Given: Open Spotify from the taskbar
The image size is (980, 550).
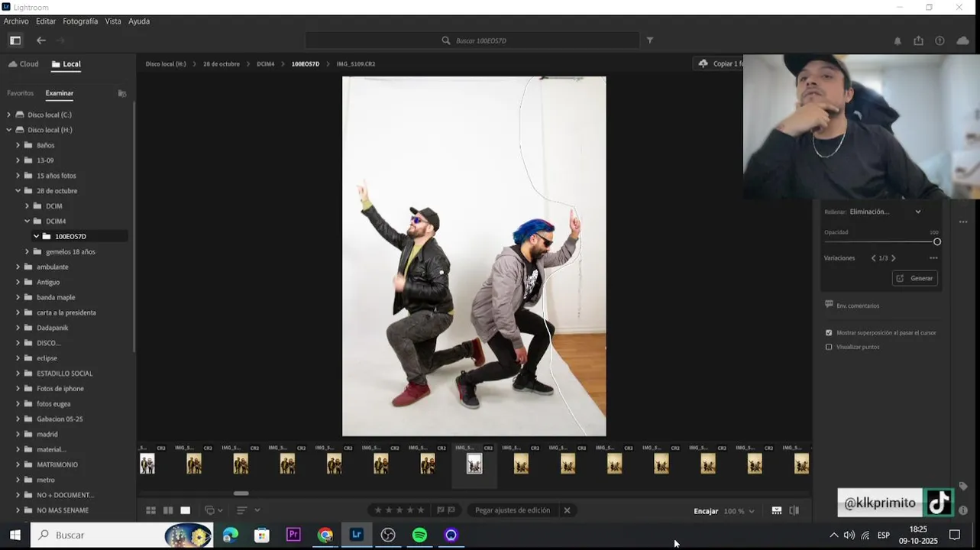Looking at the screenshot, I should point(419,535).
